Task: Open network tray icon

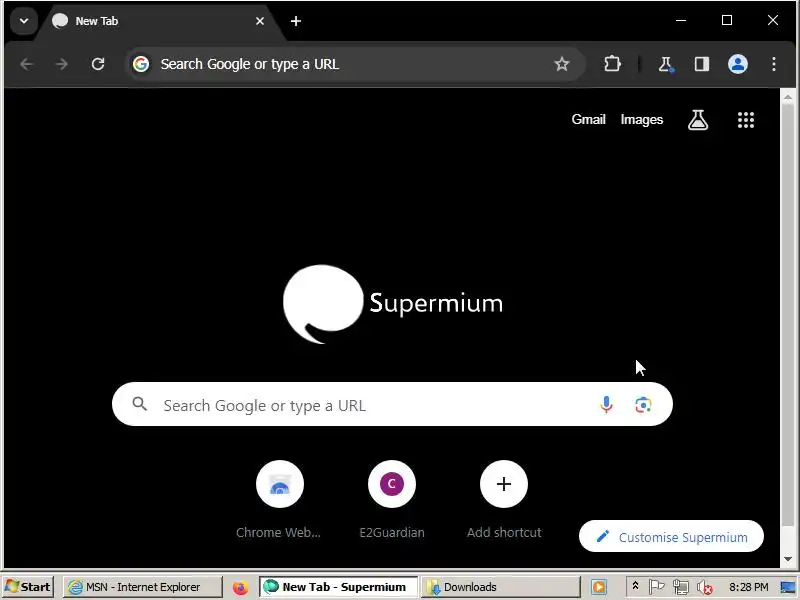Action: (x=680, y=588)
